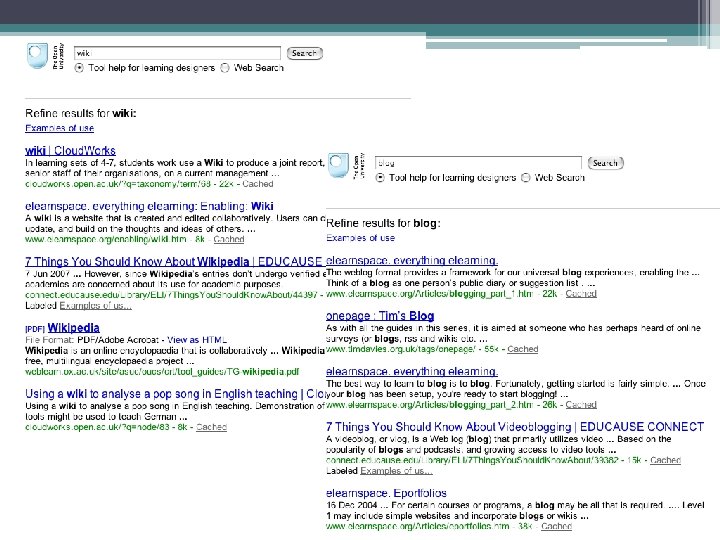
Task: Click the 'Refine results for blog:' heading
Action: tap(383, 223)
